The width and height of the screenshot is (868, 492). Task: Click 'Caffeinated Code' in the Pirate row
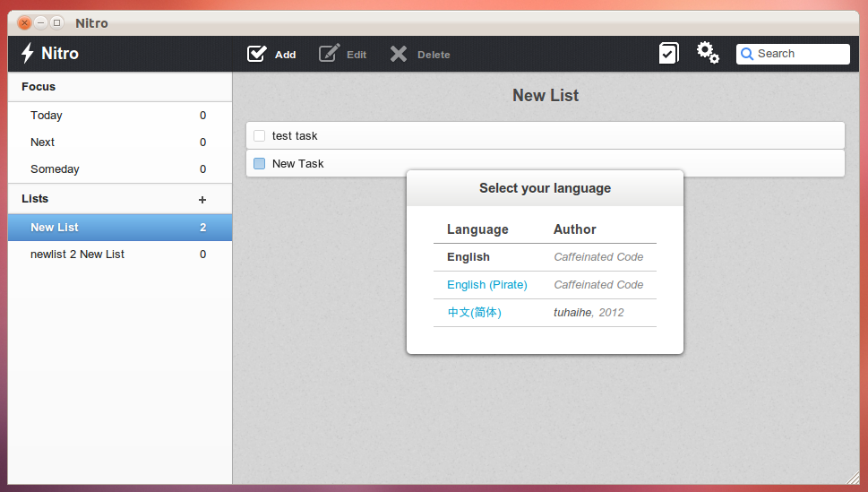pos(598,285)
